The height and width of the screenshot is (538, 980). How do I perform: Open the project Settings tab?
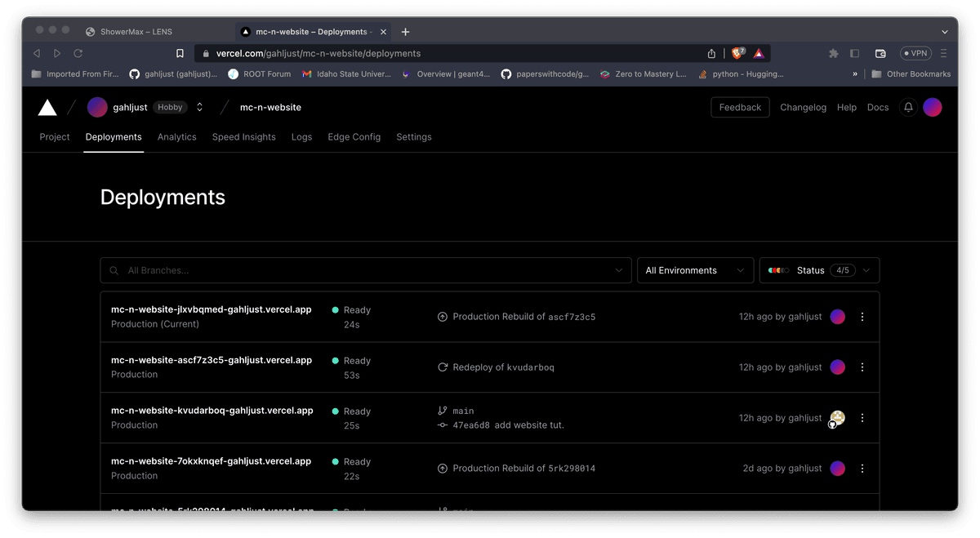coord(414,137)
